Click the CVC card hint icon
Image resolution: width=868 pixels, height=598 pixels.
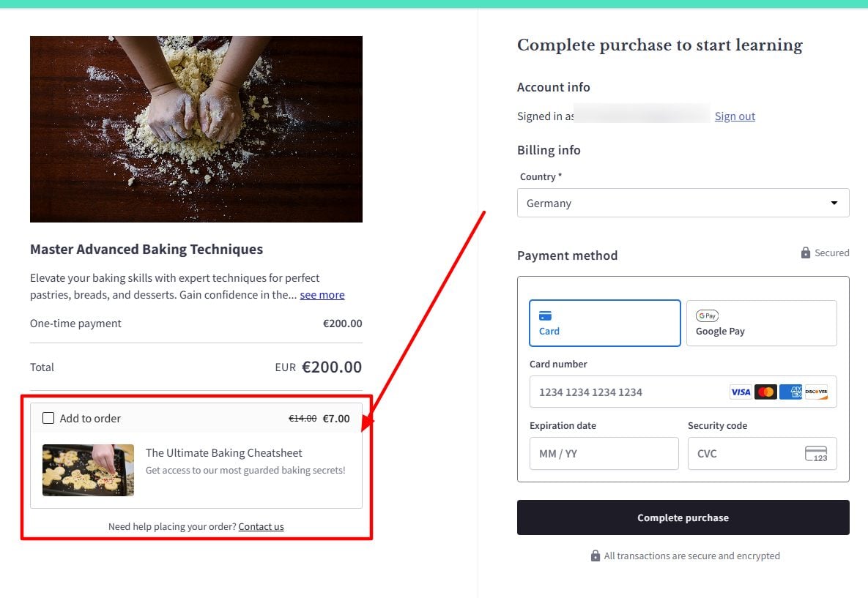(x=816, y=454)
